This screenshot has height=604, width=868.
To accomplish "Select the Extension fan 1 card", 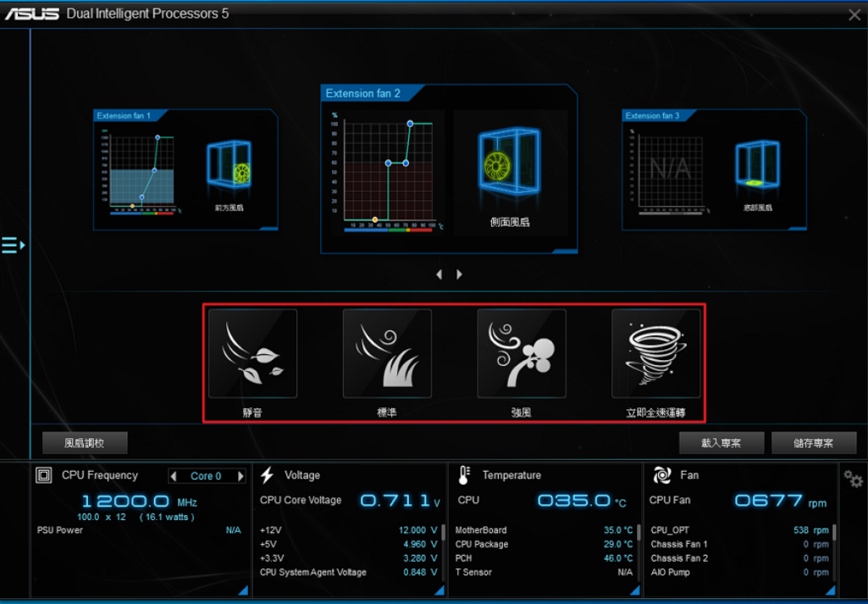I will click(185, 169).
